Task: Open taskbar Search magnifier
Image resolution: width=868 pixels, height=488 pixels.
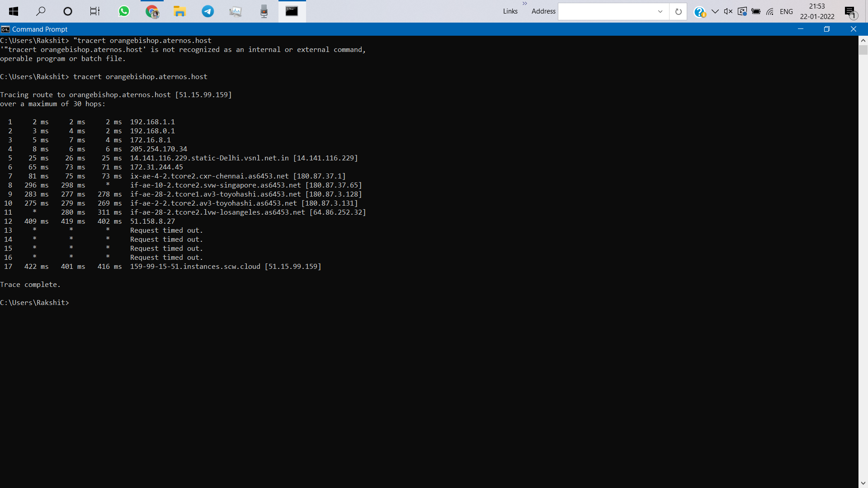Action: pyautogui.click(x=41, y=11)
